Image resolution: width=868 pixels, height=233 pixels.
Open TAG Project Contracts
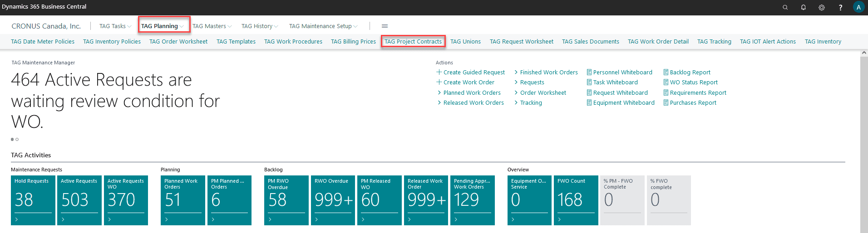(413, 41)
